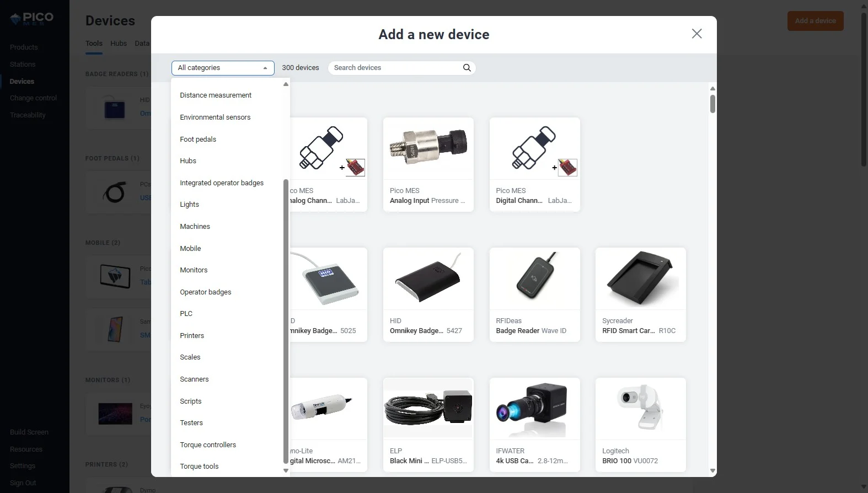Open Devices in the sidebar
Screen dimensions: 868x493
pos(22,82)
